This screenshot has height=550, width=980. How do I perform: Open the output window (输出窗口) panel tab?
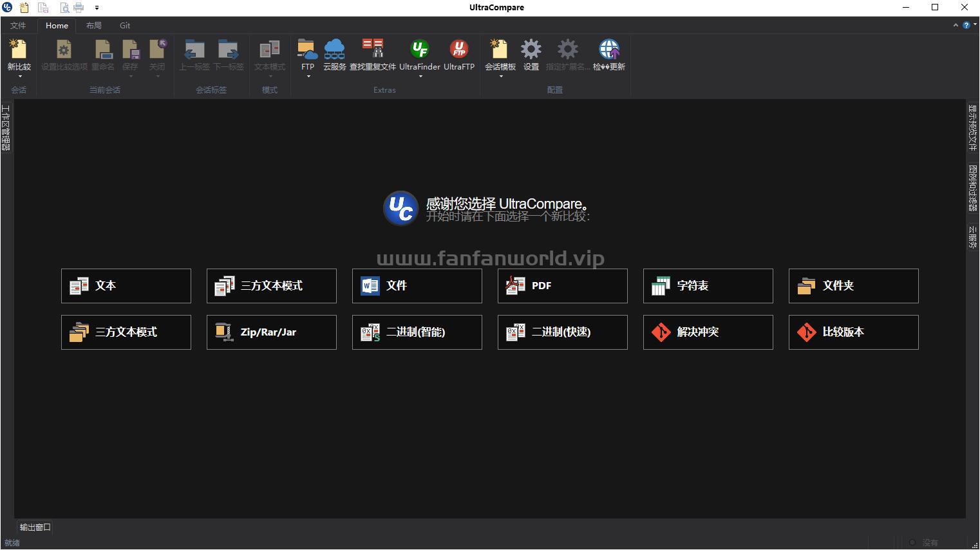pyautogui.click(x=35, y=527)
